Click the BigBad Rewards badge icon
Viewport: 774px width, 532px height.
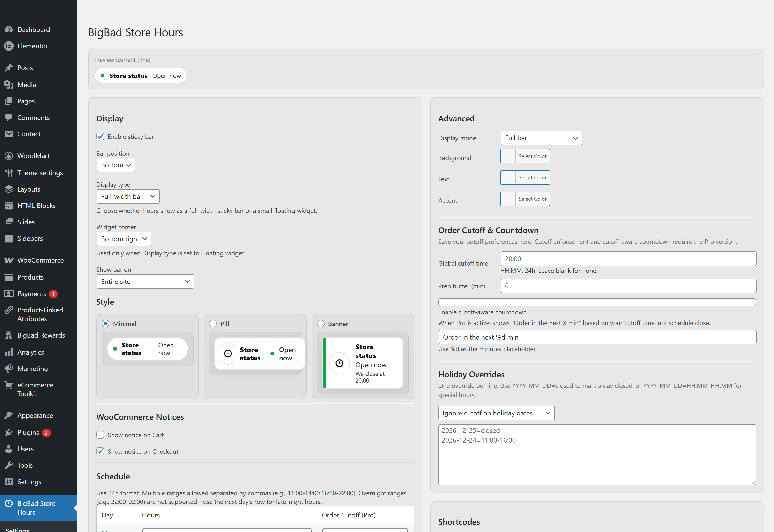click(9, 335)
